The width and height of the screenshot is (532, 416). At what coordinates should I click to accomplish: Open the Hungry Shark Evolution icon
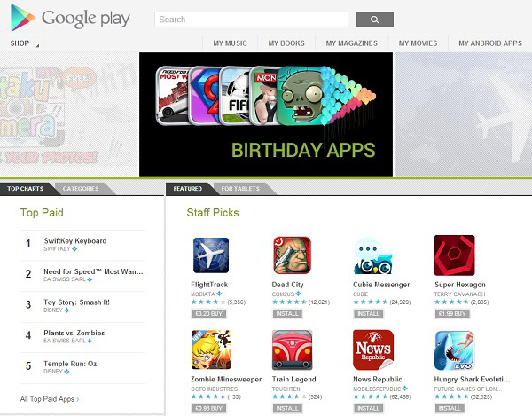pyautogui.click(x=454, y=350)
